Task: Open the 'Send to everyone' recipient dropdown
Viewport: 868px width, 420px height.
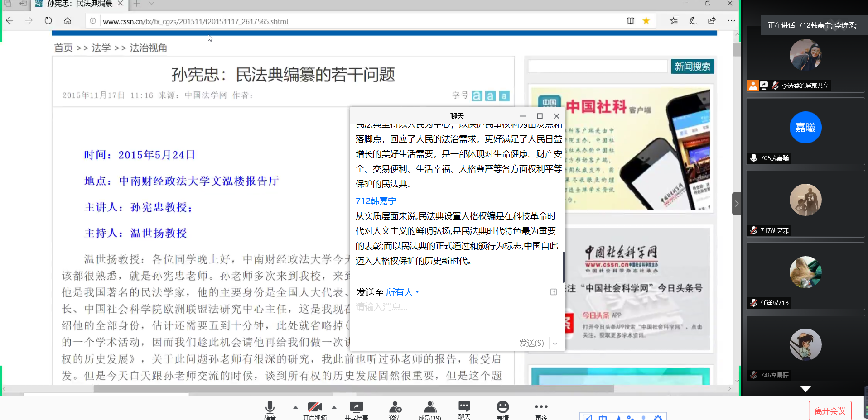Action: pos(402,292)
